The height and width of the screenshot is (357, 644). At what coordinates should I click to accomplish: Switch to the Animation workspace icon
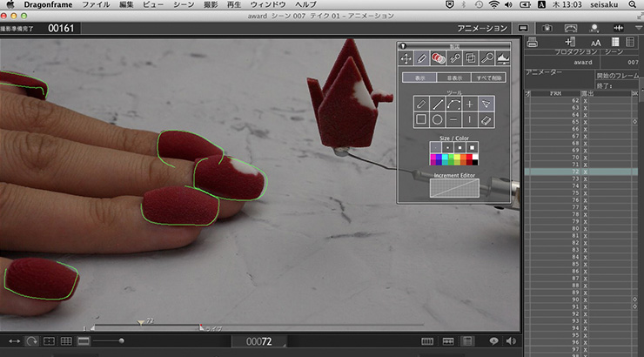pos(523,28)
